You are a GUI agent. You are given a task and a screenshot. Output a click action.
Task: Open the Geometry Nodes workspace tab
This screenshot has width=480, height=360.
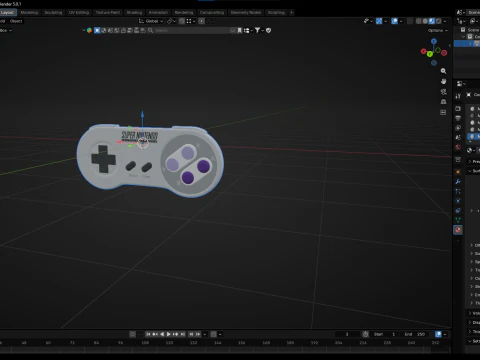point(246,12)
